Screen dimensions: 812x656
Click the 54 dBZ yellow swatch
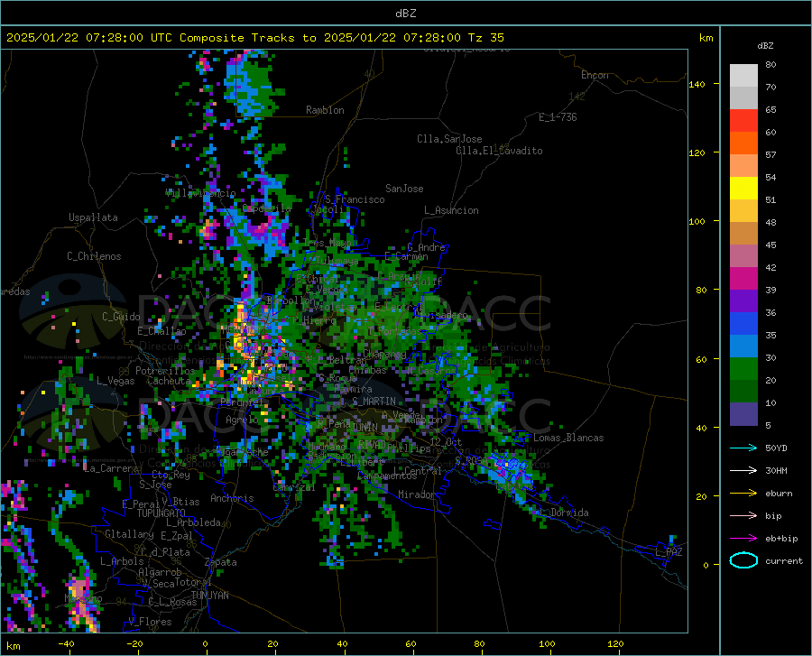tap(743, 189)
